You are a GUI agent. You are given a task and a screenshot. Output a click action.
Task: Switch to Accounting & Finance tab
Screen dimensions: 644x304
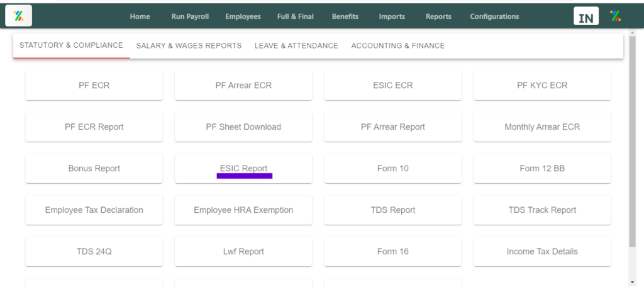tap(398, 45)
